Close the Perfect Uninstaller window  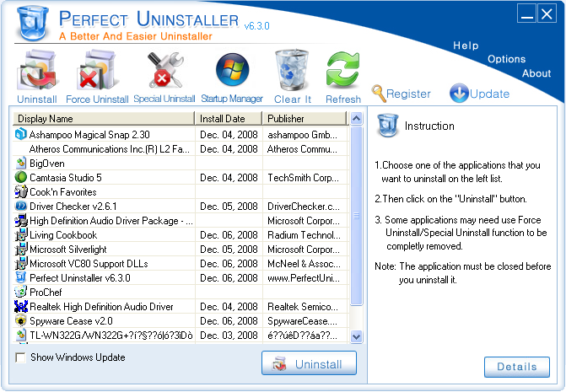point(547,13)
